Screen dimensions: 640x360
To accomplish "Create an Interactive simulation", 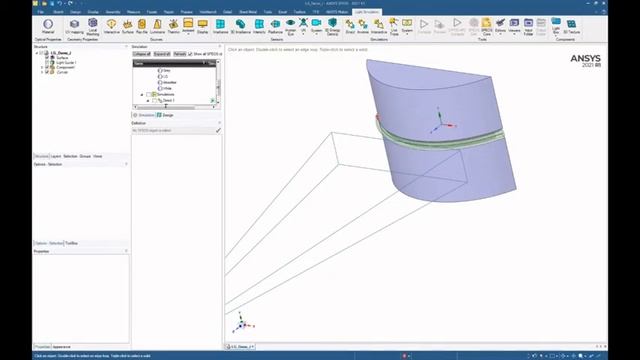I will [x=379, y=27].
